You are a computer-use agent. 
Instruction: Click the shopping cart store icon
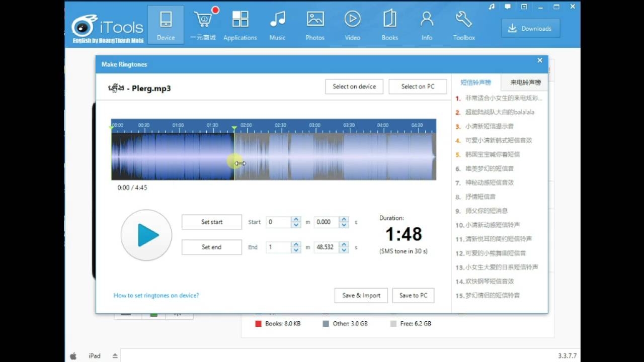point(203,19)
